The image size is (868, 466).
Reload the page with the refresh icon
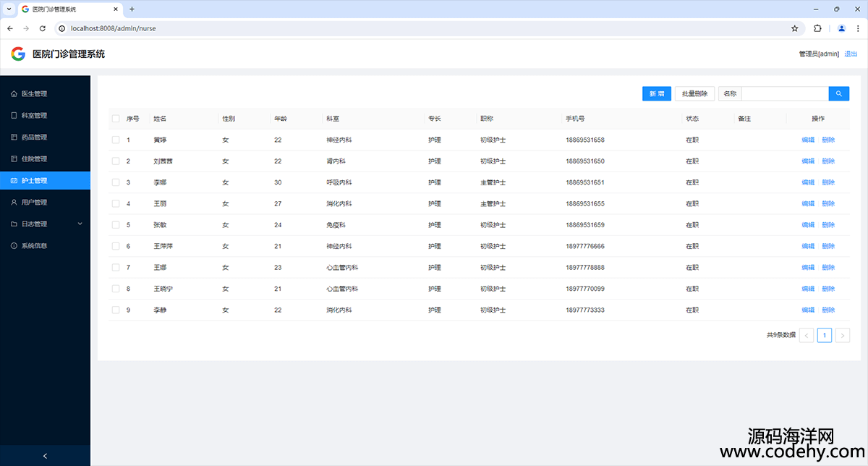[43, 28]
